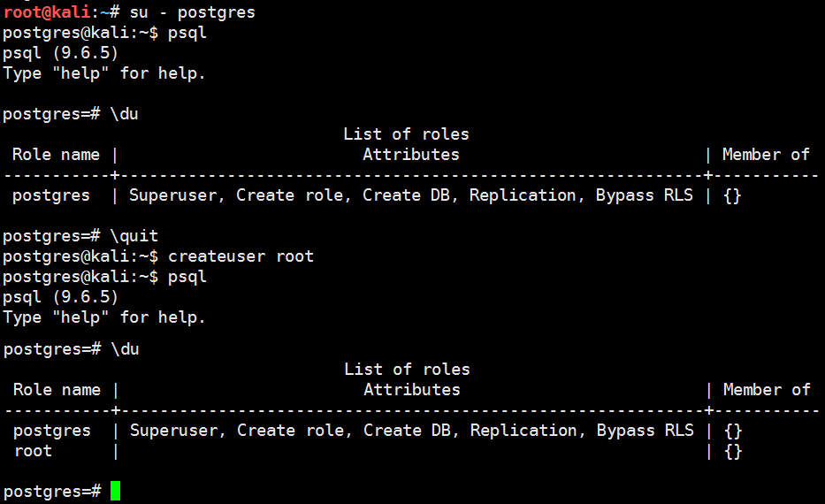Click 'postgres' role name in the second table
825x504 pixels.
tap(52, 431)
